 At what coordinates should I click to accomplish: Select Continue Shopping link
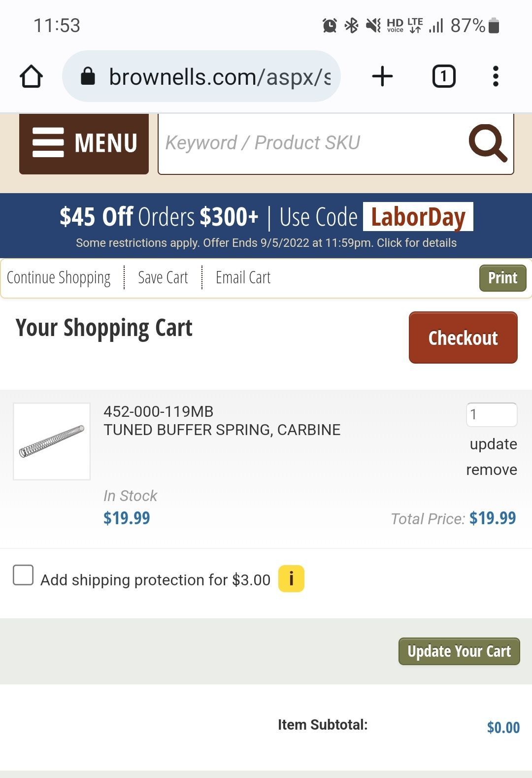click(59, 278)
